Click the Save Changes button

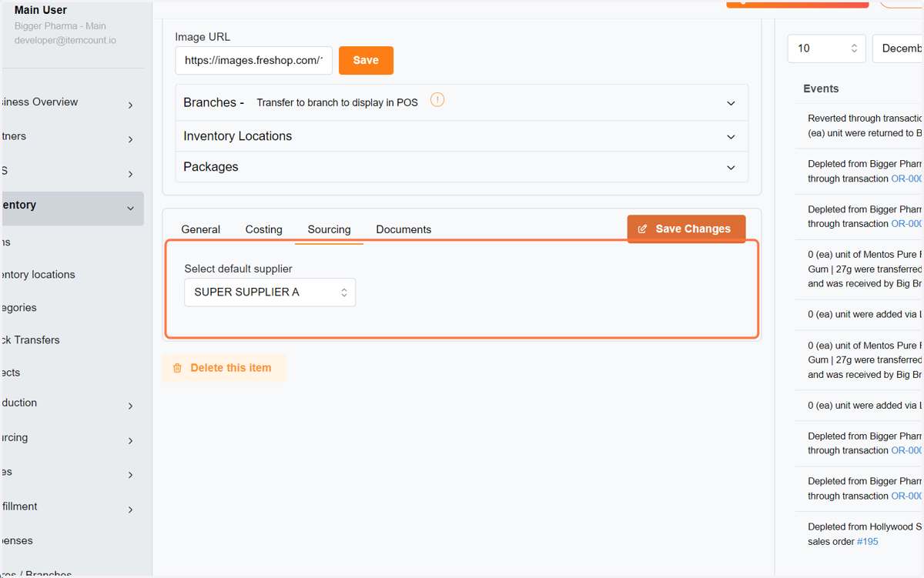pyautogui.click(x=686, y=229)
